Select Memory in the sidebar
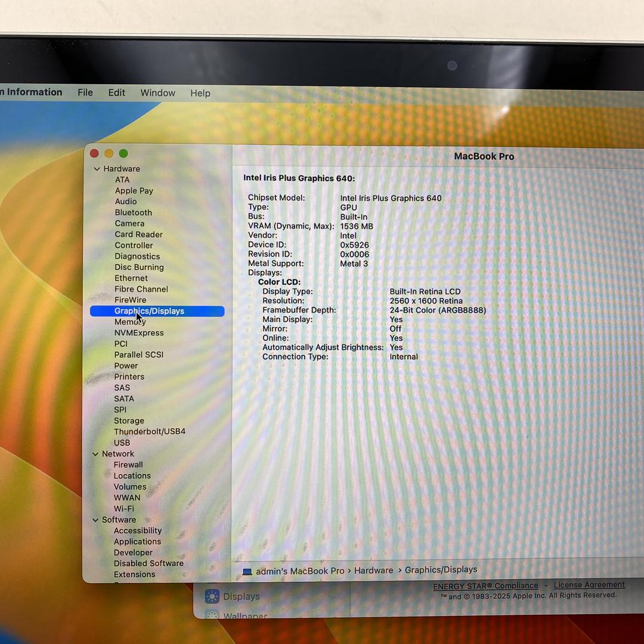The image size is (644, 644). (x=130, y=322)
